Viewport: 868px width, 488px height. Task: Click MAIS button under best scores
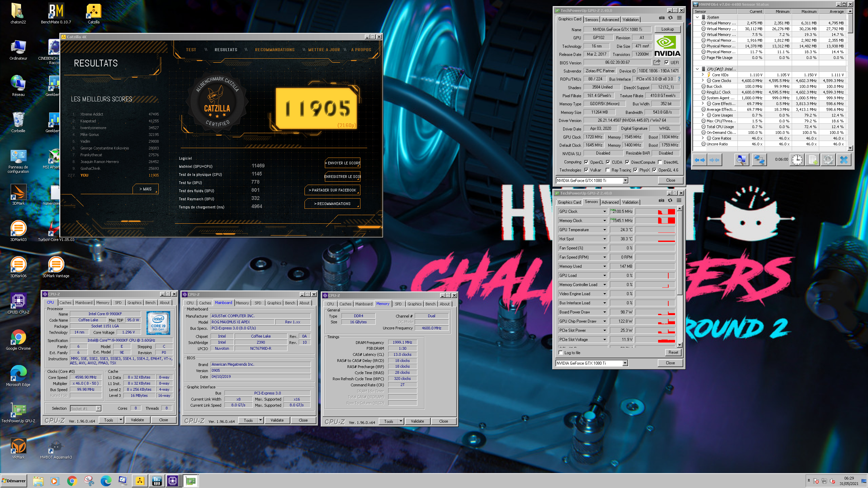pos(145,189)
